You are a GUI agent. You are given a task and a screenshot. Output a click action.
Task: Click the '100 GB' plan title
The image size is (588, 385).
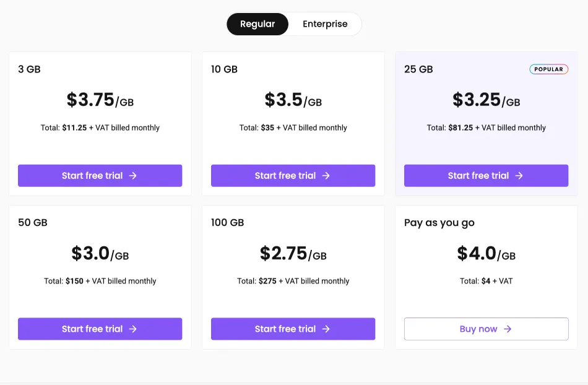click(227, 223)
